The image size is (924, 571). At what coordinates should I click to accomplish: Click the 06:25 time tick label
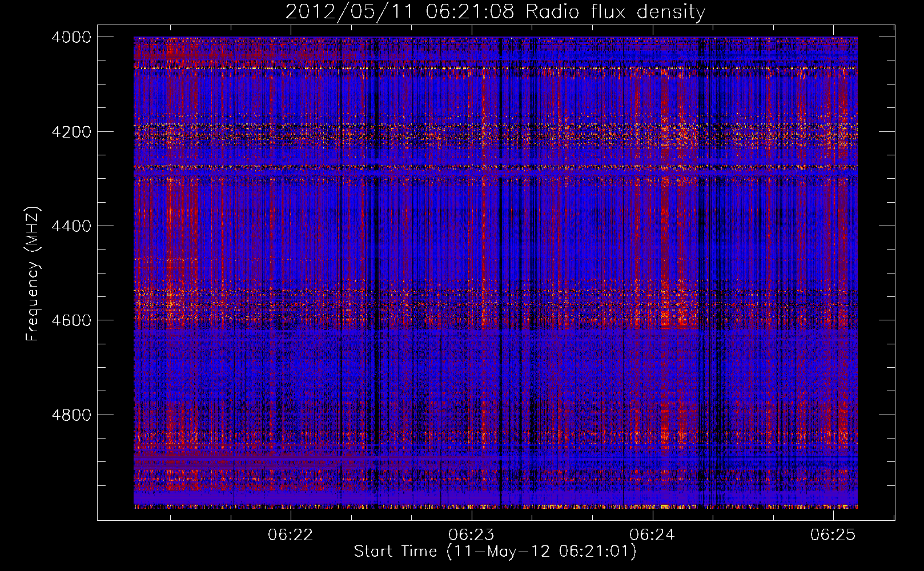(833, 534)
